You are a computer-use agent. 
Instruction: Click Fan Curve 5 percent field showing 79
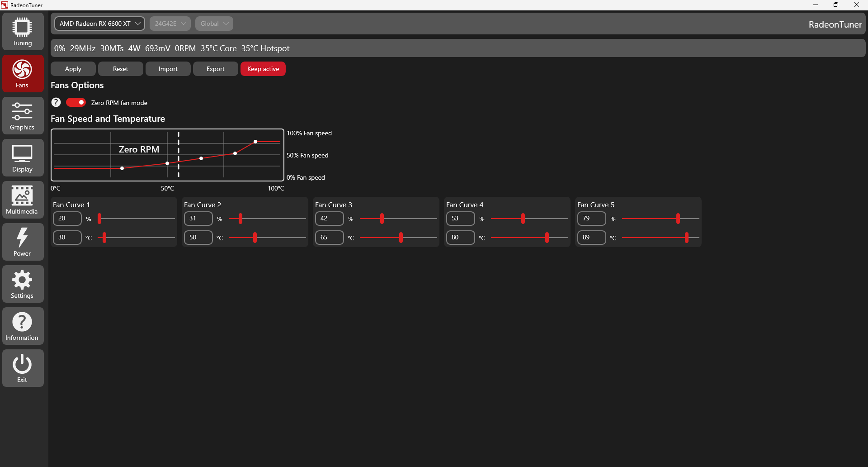coord(592,219)
